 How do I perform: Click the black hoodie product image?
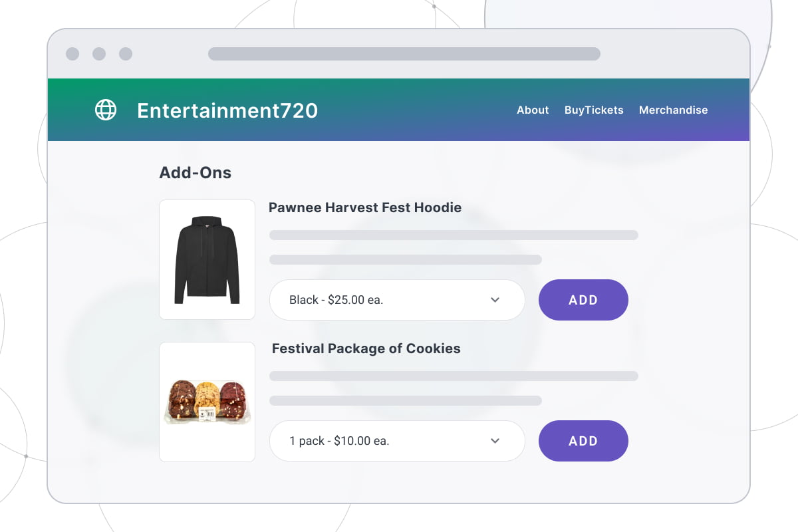[x=207, y=259]
